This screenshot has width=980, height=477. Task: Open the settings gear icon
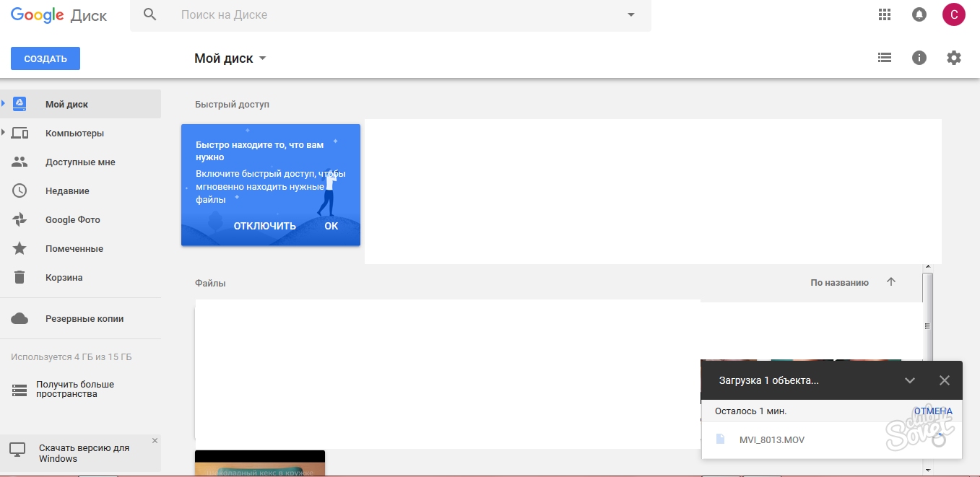pyautogui.click(x=954, y=58)
